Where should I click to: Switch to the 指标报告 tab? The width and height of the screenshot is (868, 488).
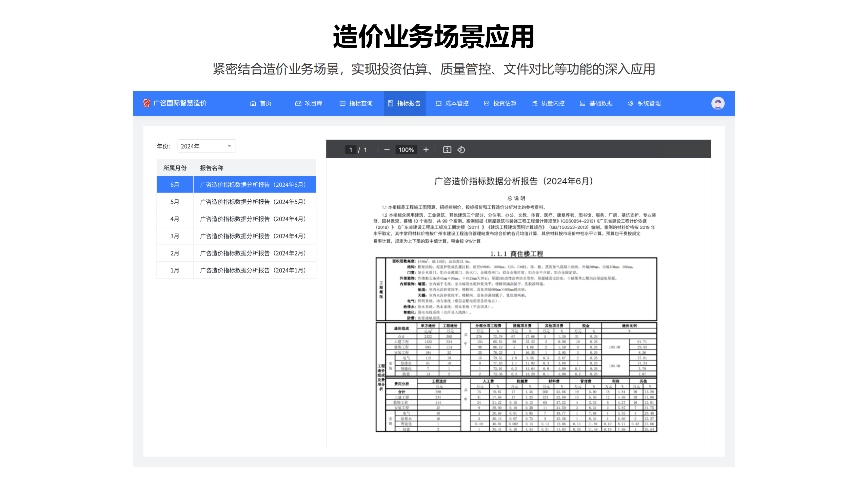(x=405, y=103)
